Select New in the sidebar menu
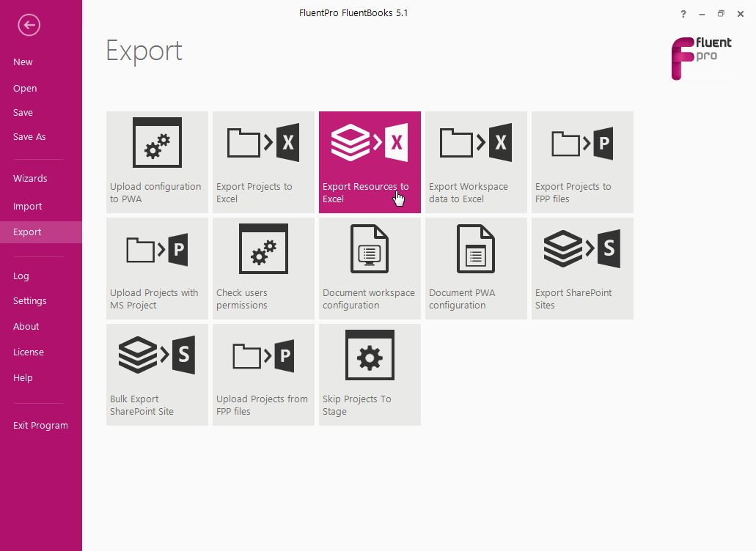The height and width of the screenshot is (551, 756). point(23,62)
